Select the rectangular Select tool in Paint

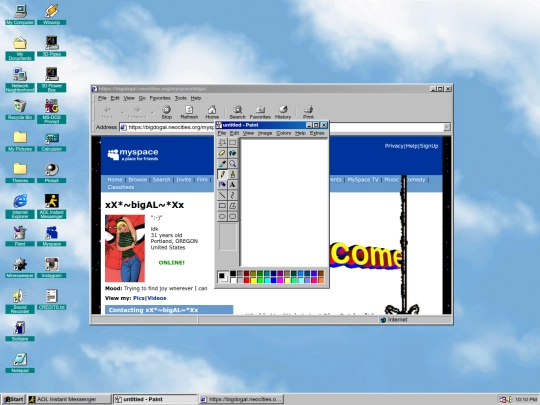tap(233, 143)
